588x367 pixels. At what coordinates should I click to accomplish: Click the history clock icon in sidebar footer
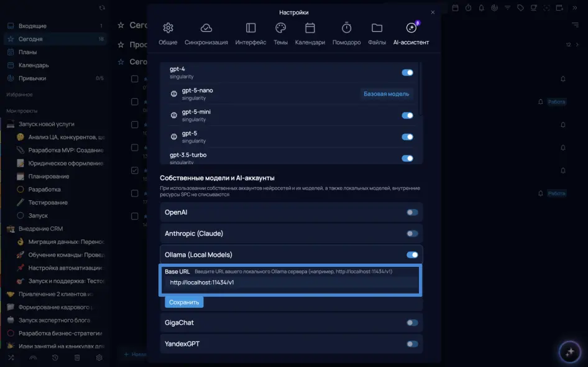(55, 358)
